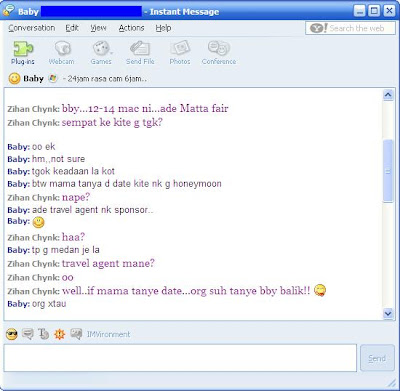Open the text formatting icon
Image resolution: width=400 pixels, height=391 pixels.
[x=43, y=334]
